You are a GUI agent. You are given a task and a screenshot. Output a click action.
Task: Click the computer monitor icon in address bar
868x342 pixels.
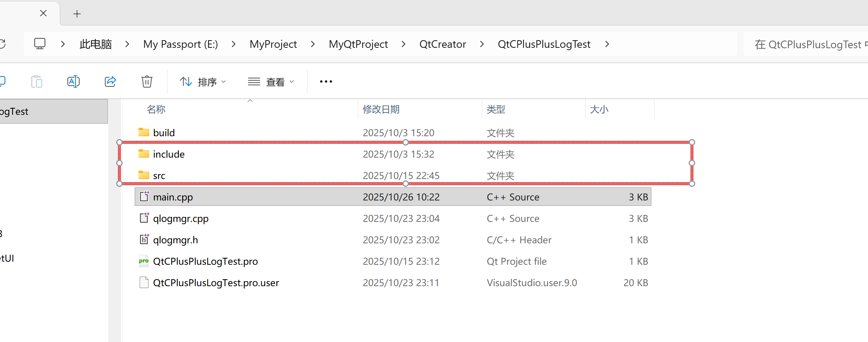[x=40, y=44]
